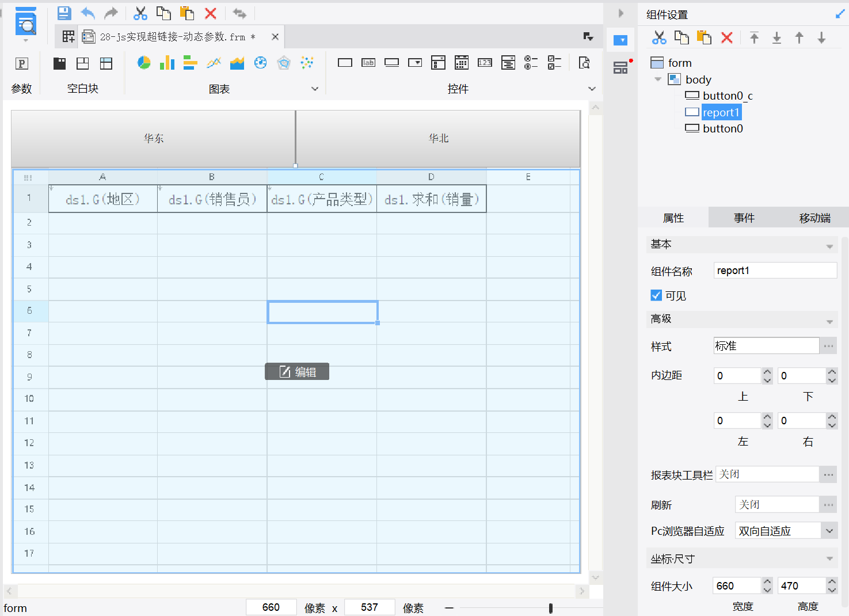Paste in the component settings panel toolbar
The image size is (849, 616).
705,38
